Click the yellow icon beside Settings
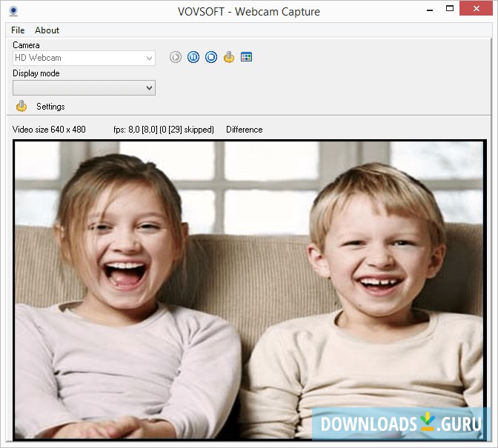498x448 pixels. (x=21, y=106)
